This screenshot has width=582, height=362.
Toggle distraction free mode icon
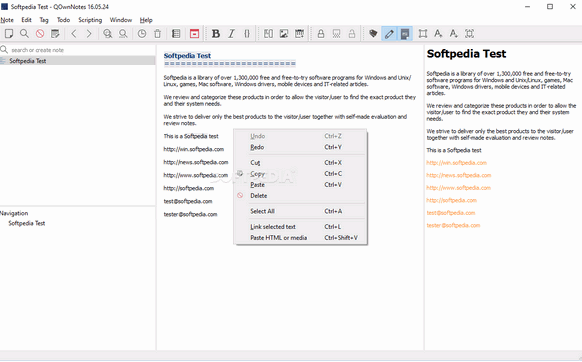click(423, 34)
